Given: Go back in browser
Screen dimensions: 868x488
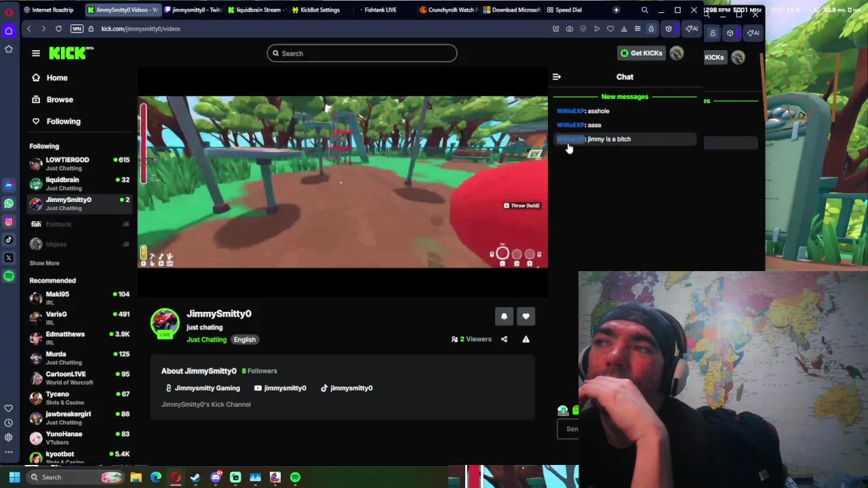Looking at the screenshot, I should pos(28,28).
